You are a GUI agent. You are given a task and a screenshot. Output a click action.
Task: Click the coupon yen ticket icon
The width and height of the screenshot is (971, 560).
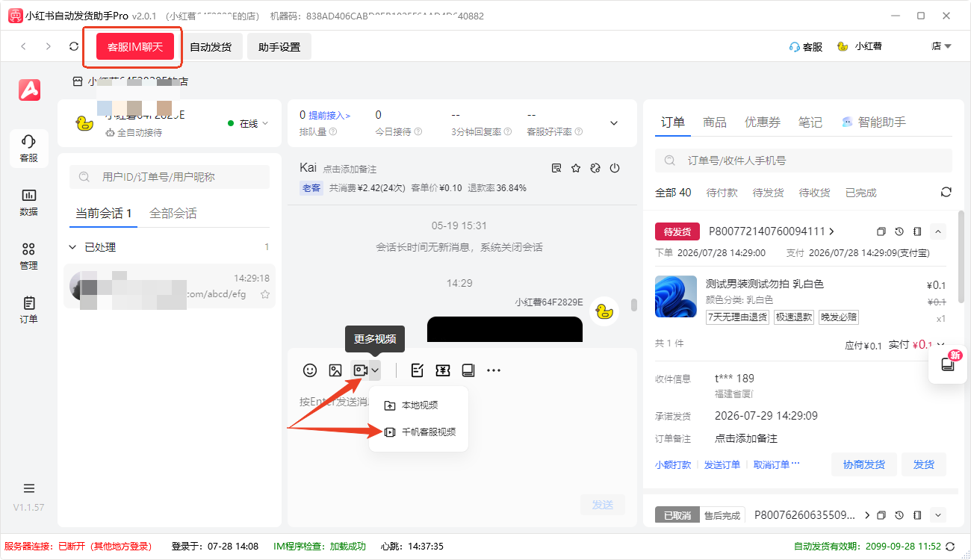443,370
